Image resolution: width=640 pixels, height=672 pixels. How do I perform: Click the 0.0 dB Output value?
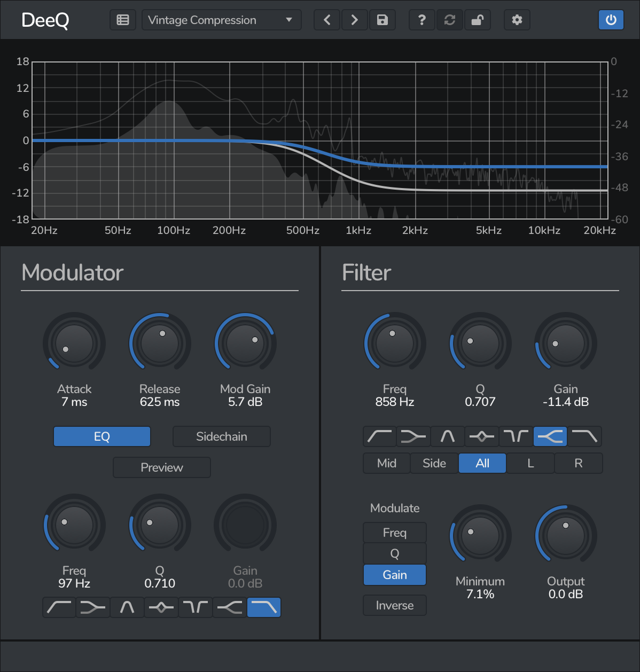(x=566, y=594)
